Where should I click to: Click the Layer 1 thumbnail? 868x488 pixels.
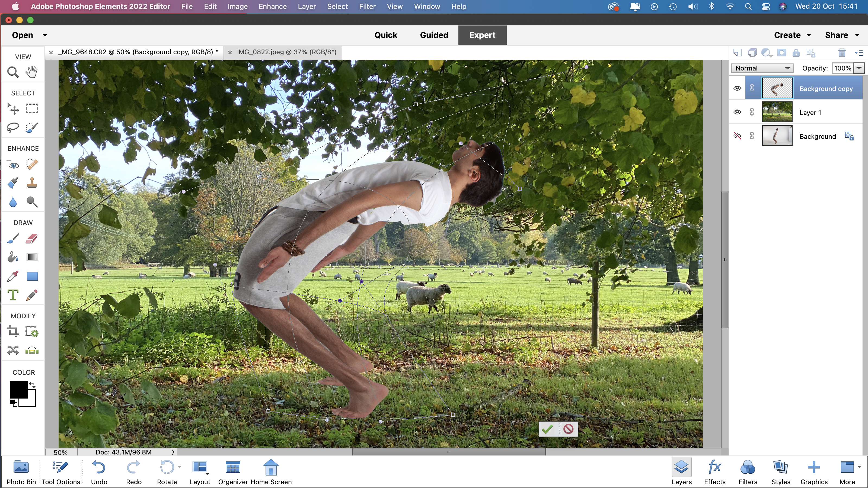point(777,112)
